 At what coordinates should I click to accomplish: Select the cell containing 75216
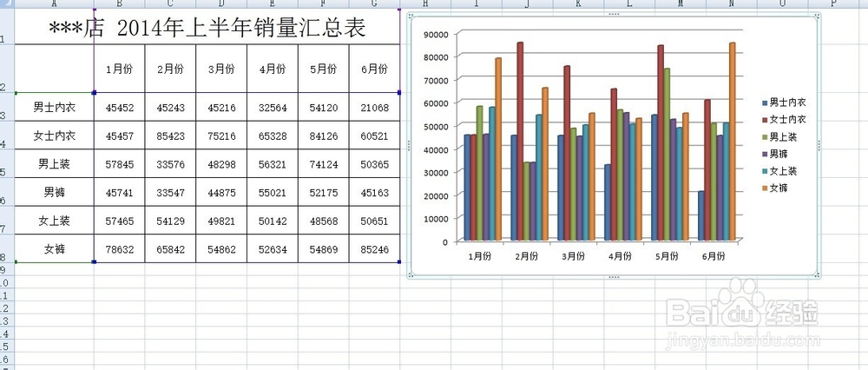(x=221, y=135)
